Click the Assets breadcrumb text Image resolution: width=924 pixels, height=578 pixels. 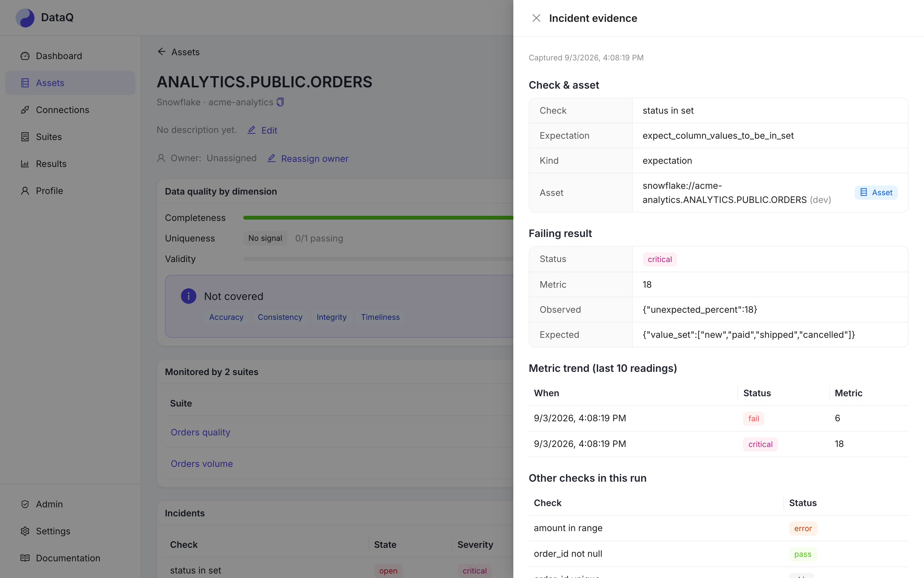tap(185, 52)
